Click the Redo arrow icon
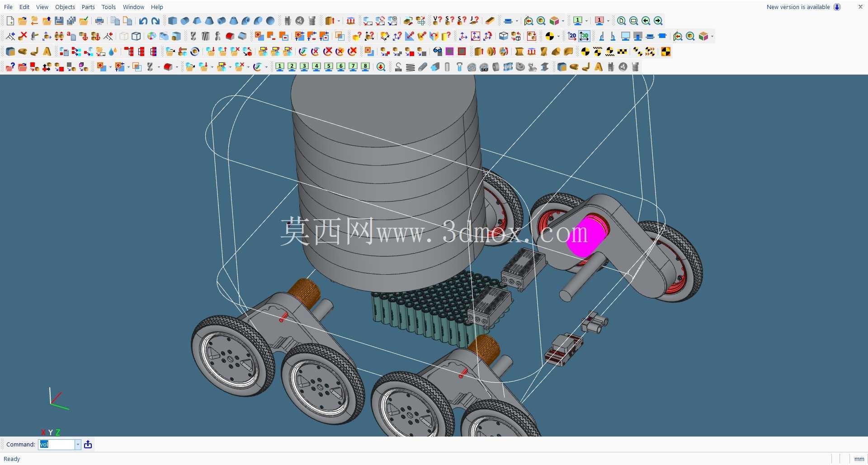Image resolution: width=868 pixels, height=465 pixels. tap(156, 21)
